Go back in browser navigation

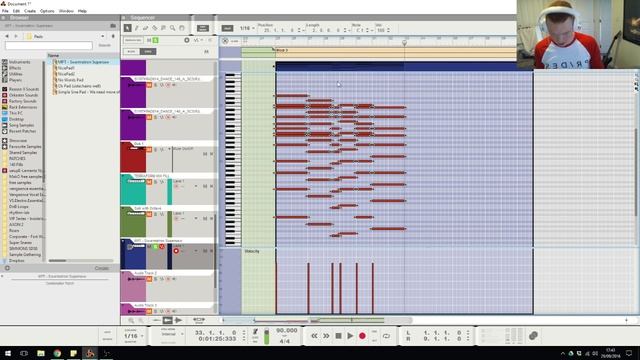tap(7, 36)
